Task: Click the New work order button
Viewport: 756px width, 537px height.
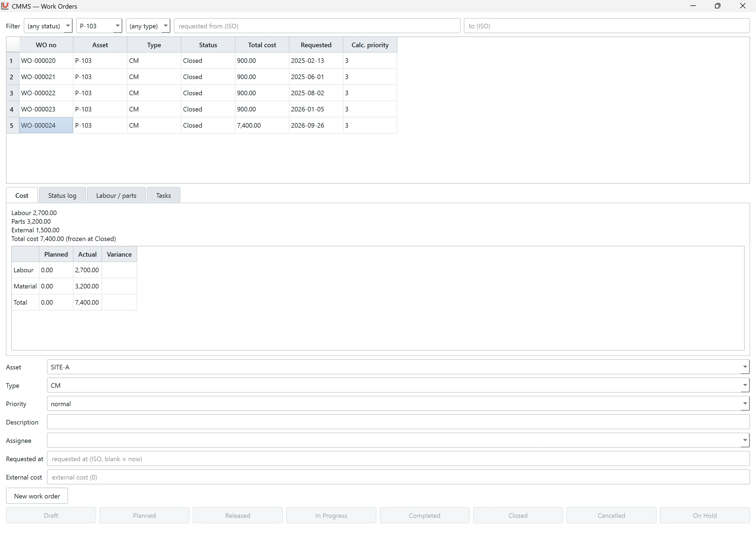Action: coord(37,496)
